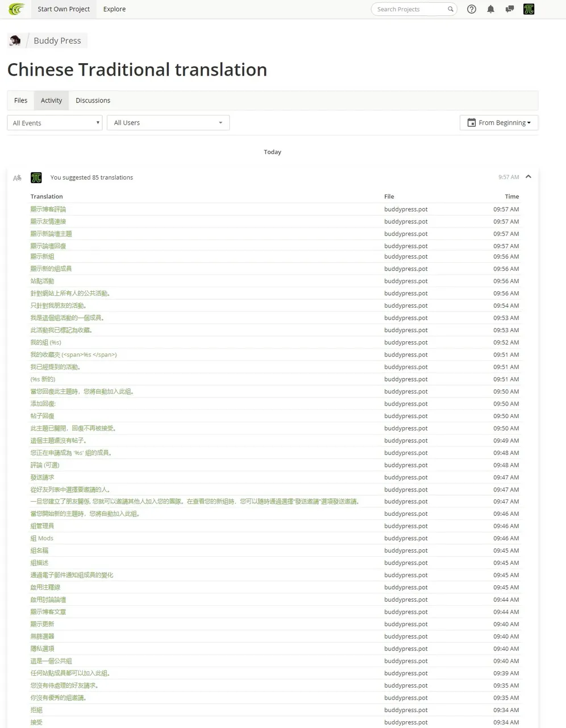Image resolution: width=566 pixels, height=728 pixels.
Task: Select the Activity tab
Action: (51, 100)
